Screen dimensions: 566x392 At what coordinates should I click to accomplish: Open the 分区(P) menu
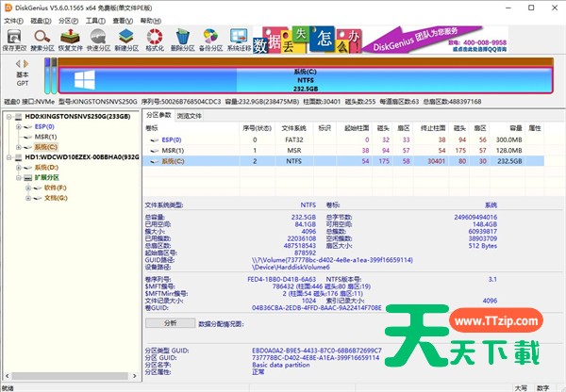tap(68, 21)
